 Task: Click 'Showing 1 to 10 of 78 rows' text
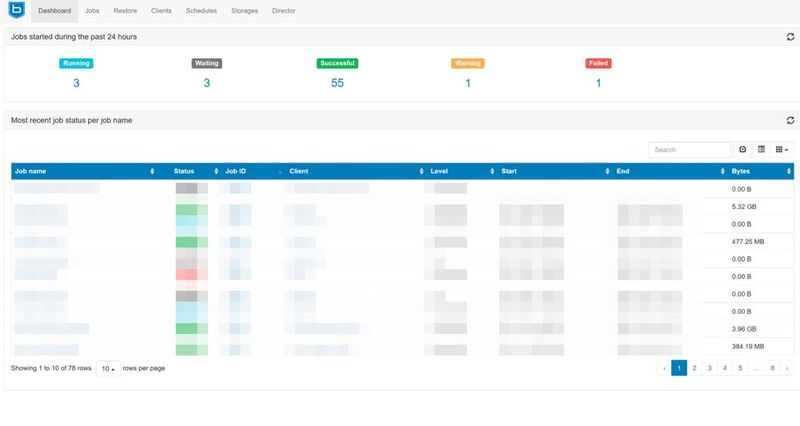tap(51, 368)
